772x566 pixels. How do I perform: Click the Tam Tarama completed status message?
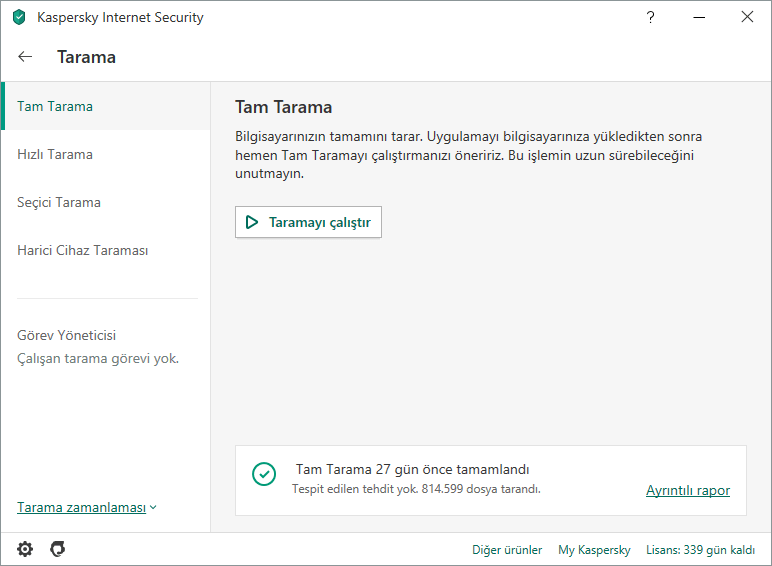412,469
